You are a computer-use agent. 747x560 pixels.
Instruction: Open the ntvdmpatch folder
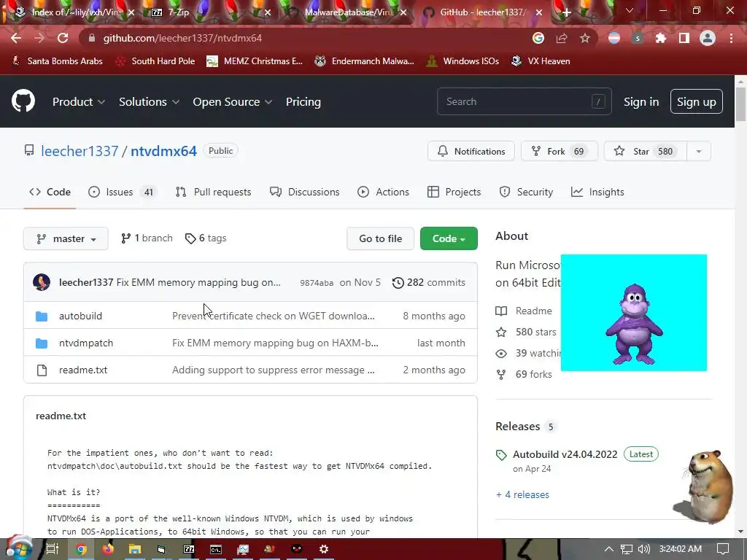point(86,343)
